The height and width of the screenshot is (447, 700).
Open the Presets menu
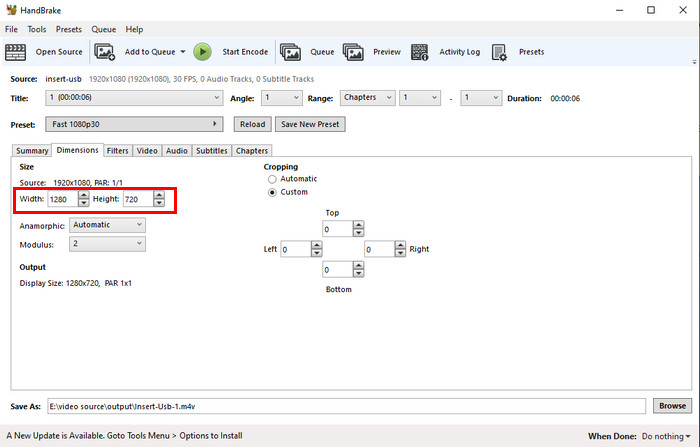tap(68, 29)
